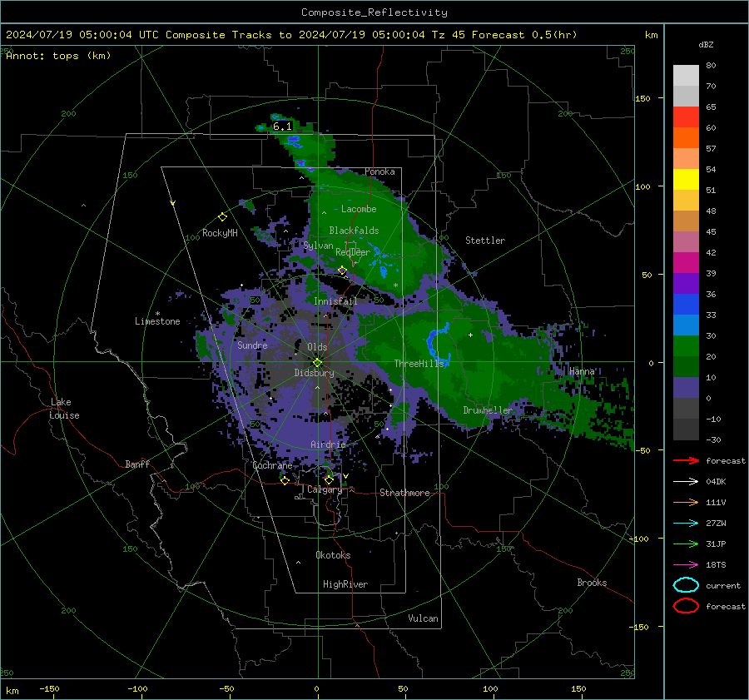Click the red 65-60 dBZ color swatch

[x=686, y=117]
